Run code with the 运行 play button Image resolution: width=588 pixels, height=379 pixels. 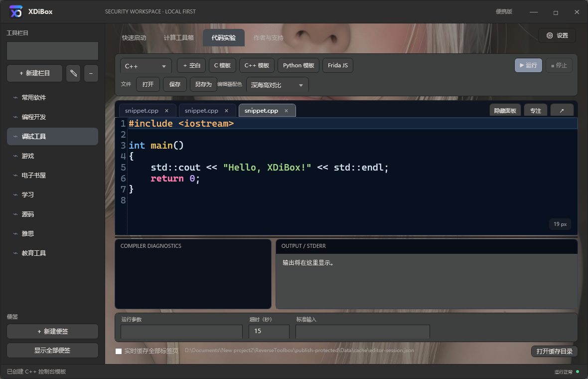click(x=528, y=65)
